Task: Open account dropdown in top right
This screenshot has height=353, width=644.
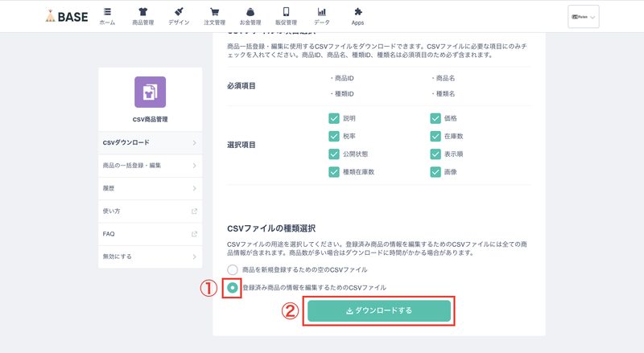Action: tap(583, 17)
